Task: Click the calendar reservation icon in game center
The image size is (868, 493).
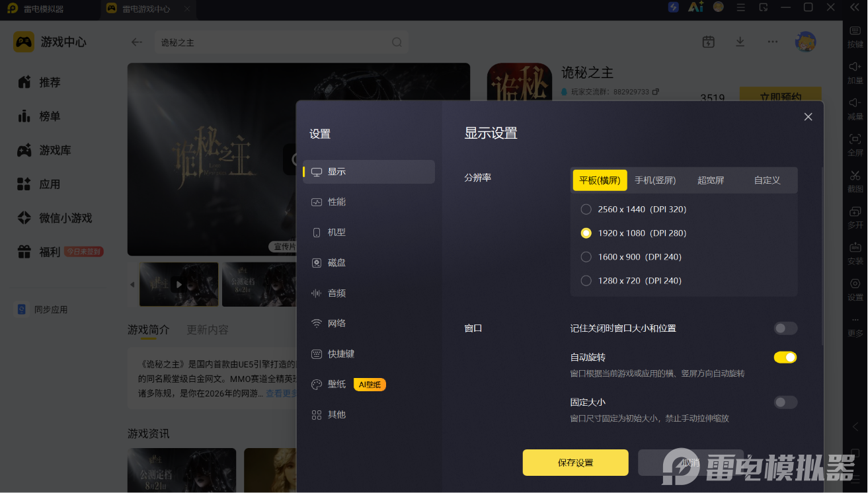Action: click(x=708, y=42)
